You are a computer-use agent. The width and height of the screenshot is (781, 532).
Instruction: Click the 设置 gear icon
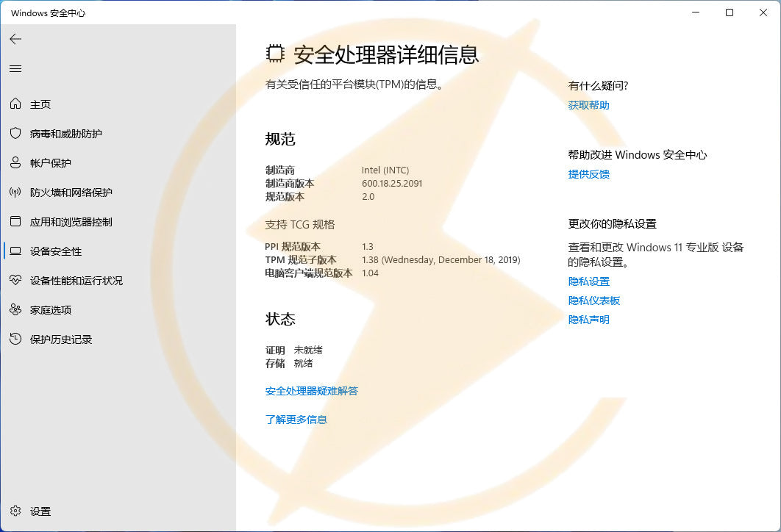[15, 511]
